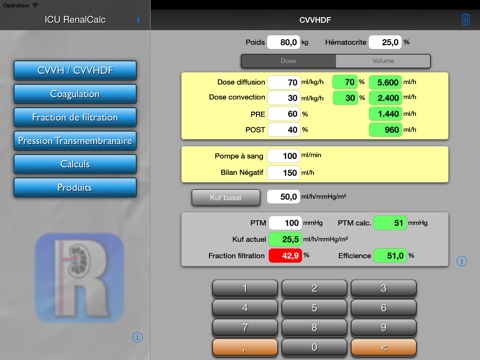This screenshot has width=480, height=360.
Task: Open the Calculs section
Action: 75,164
